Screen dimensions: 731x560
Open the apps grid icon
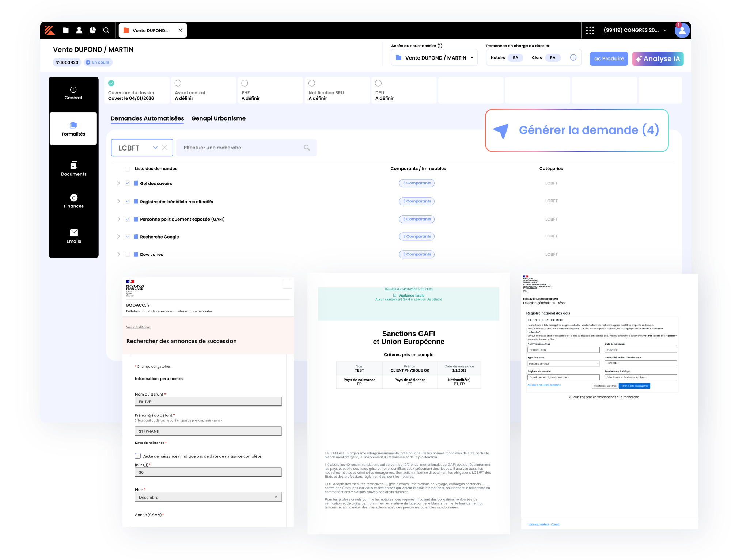590,30
